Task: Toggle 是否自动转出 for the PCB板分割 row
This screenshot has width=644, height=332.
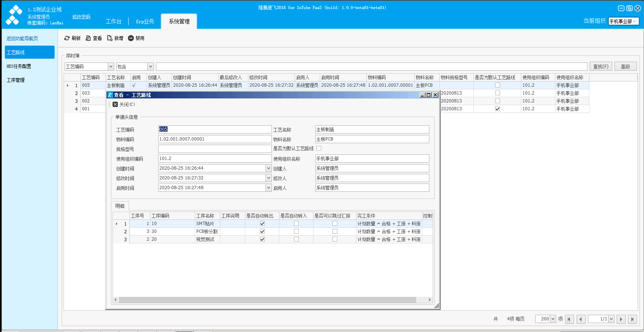Action: point(263,231)
